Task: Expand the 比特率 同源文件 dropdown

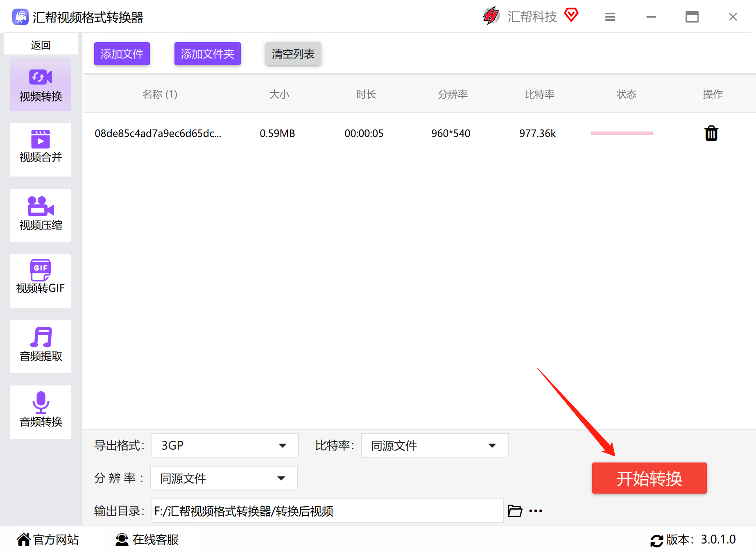Action: pos(435,445)
